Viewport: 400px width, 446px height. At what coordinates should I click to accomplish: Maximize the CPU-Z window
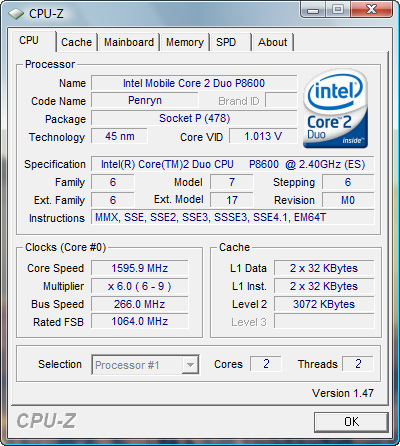click(x=338, y=10)
